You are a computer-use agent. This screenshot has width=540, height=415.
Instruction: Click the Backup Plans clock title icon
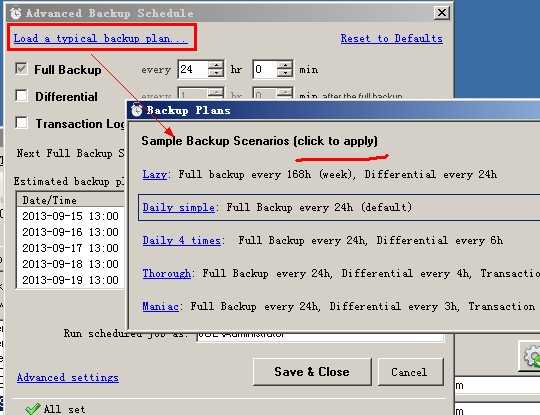[137, 110]
